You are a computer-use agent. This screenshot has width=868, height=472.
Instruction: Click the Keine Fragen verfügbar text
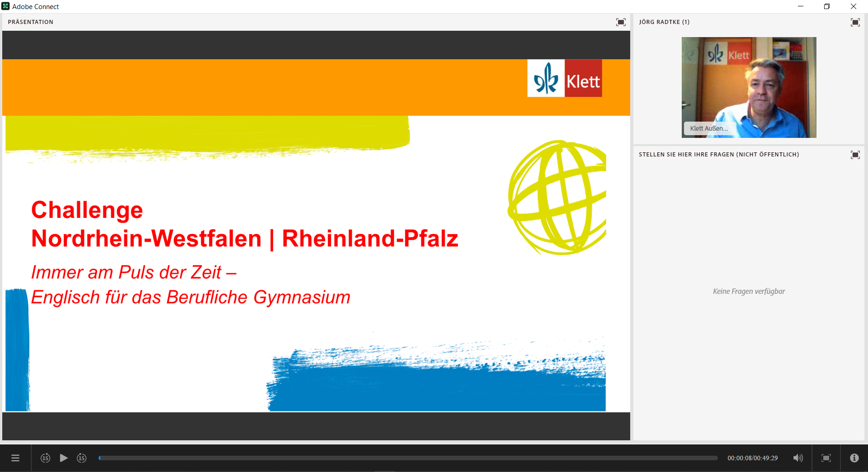click(x=749, y=291)
